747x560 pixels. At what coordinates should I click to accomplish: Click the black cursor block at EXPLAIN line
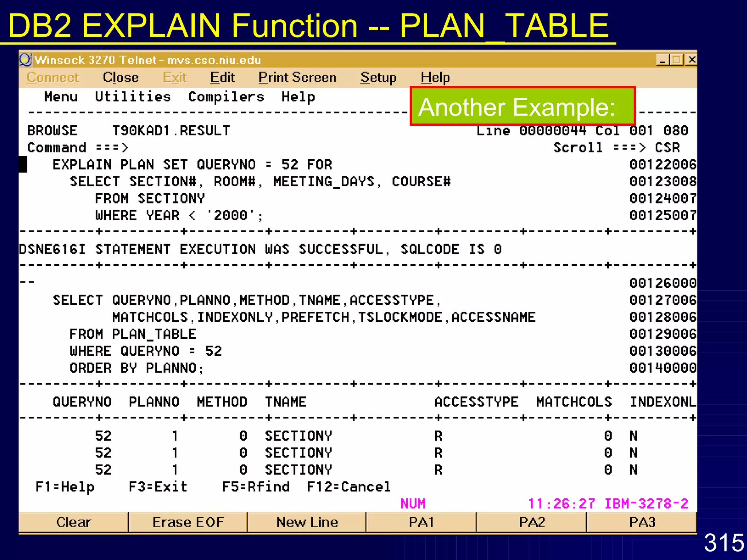click(23, 164)
